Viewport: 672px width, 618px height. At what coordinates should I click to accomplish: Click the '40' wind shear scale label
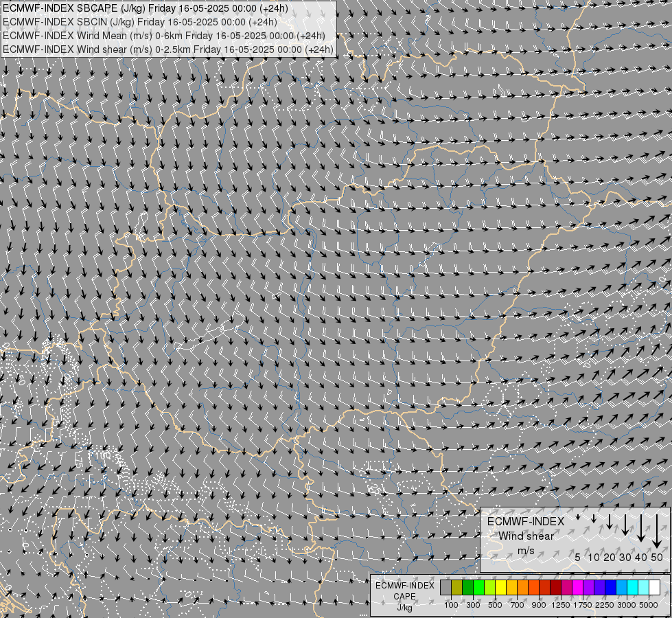click(641, 557)
